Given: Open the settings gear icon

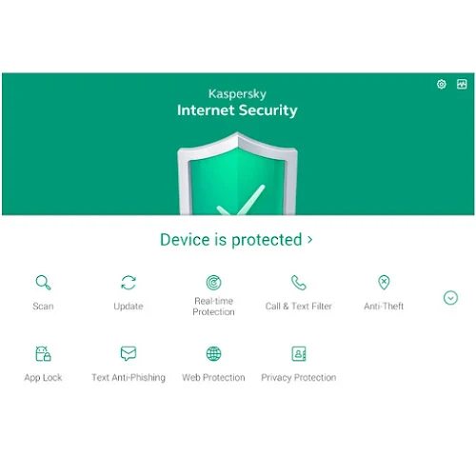Looking at the screenshot, I should pyautogui.click(x=442, y=85).
